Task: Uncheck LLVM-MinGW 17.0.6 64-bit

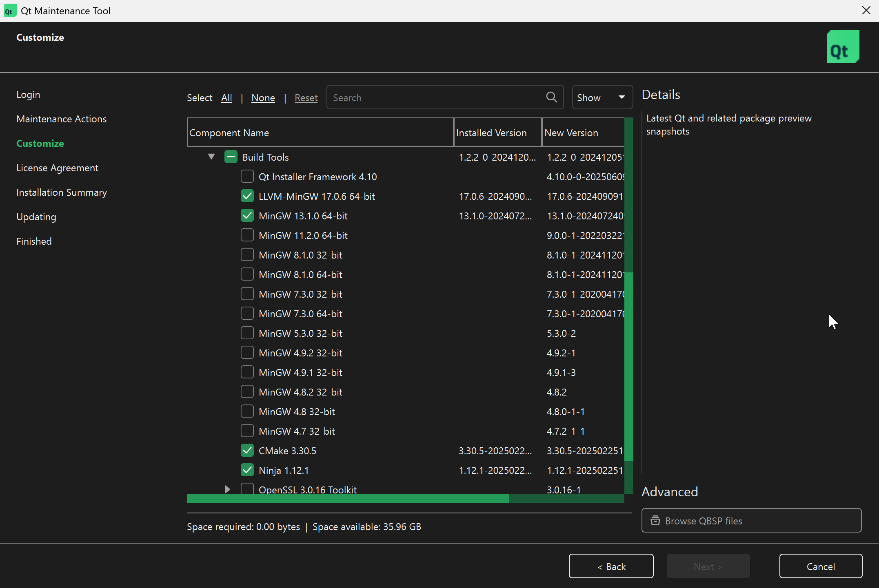Action: [247, 196]
